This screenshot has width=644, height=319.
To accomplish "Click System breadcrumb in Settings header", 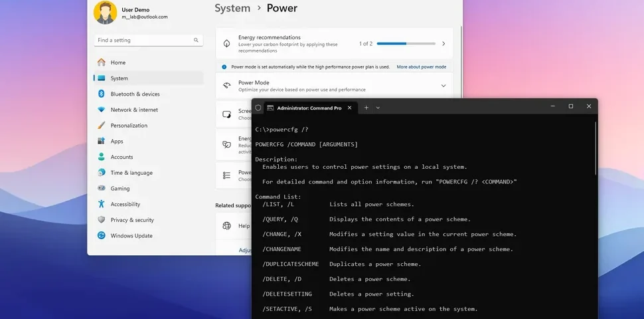I will [232, 8].
